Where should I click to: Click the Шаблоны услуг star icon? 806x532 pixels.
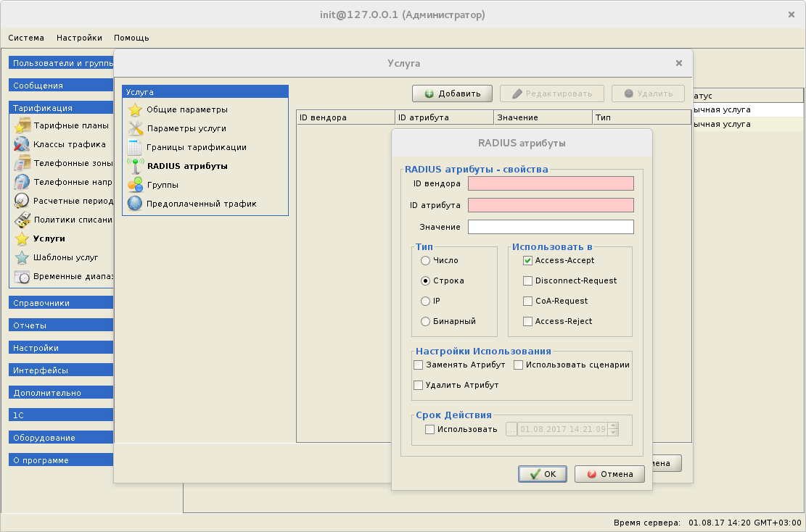point(22,257)
